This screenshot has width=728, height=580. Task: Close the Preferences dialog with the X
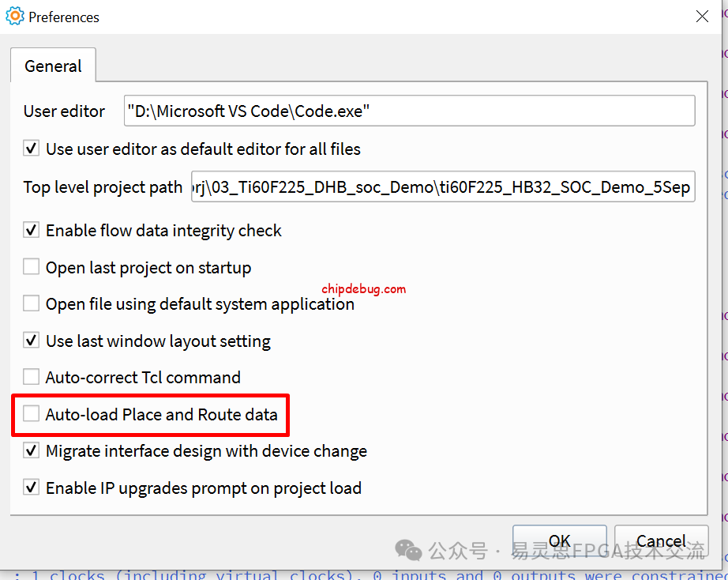[701, 16]
